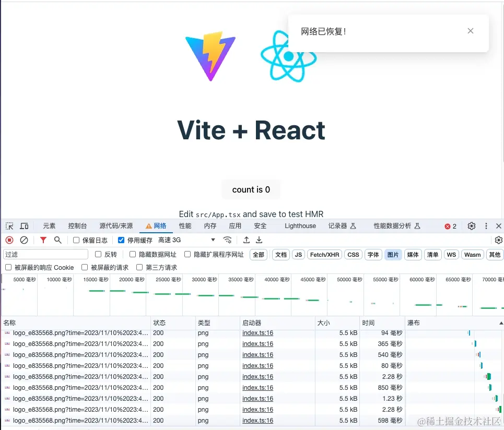The width and height of the screenshot is (504, 430).
Task: Open 源代码/来源 tab
Action: coord(116,226)
